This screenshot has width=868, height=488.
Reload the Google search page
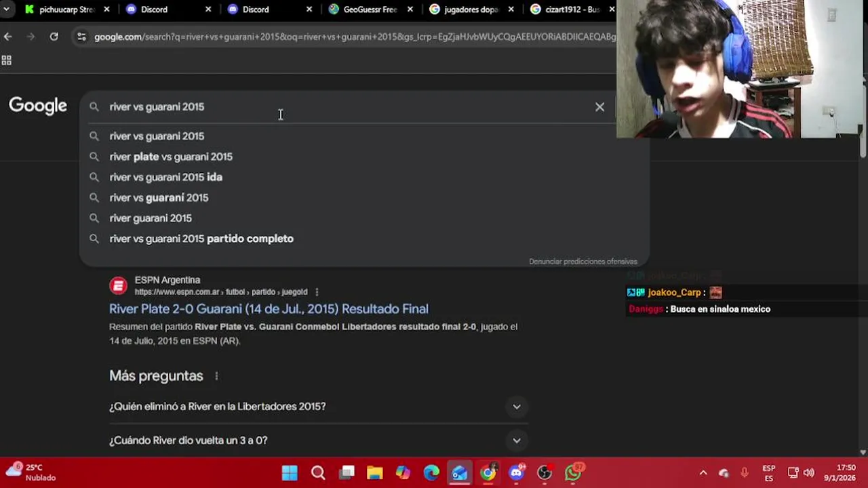pyautogui.click(x=54, y=37)
